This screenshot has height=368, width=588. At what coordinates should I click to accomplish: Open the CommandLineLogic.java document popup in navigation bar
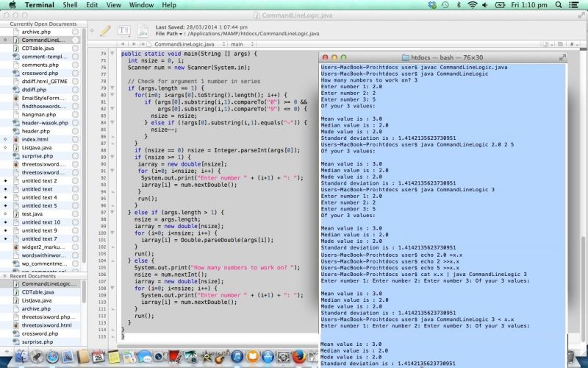(184, 44)
